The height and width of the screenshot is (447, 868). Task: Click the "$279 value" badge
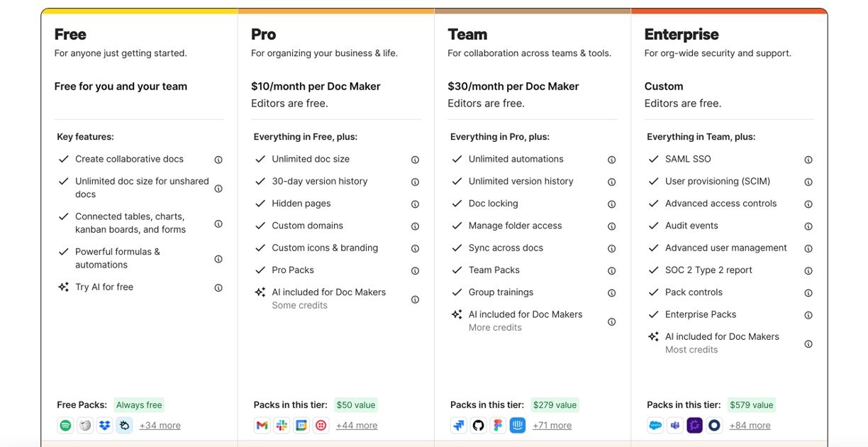coord(555,405)
